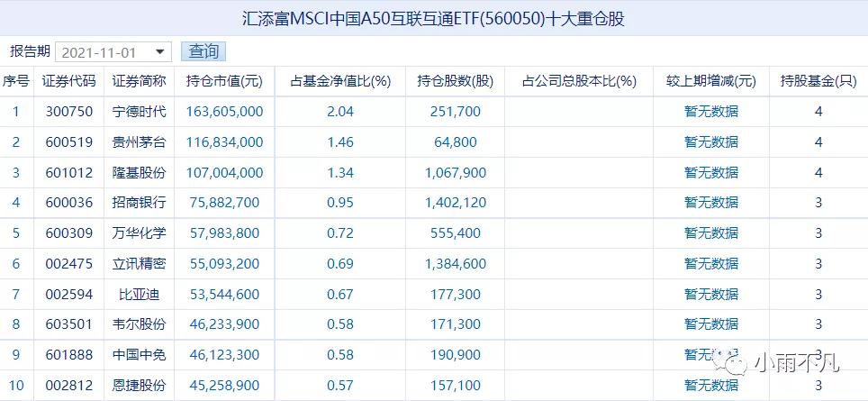This screenshot has height=401, width=868.
Task: Click market value 45,258,900
Action: coord(225,385)
